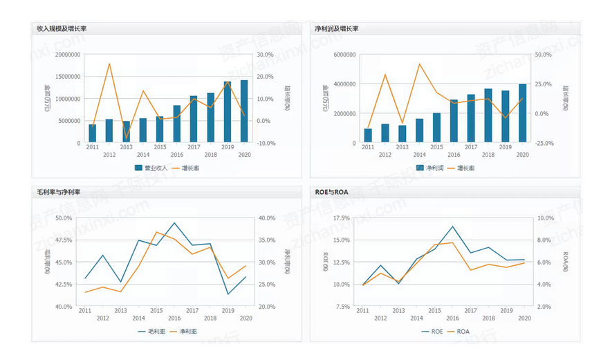Select the 2011 net profit bar
Viewport: 601px width, 364px height.
click(x=368, y=136)
